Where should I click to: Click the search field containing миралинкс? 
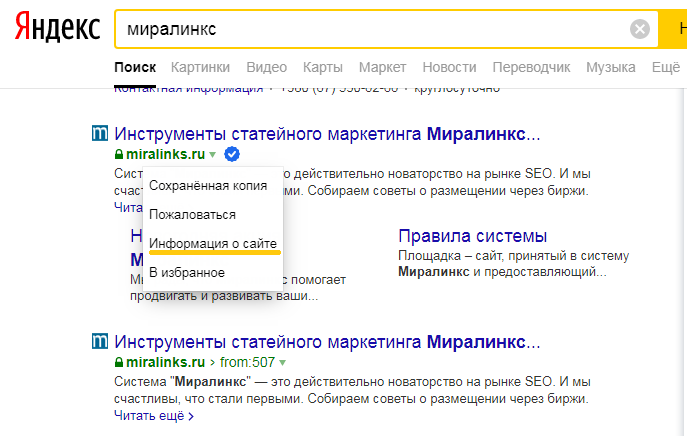click(x=386, y=29)
